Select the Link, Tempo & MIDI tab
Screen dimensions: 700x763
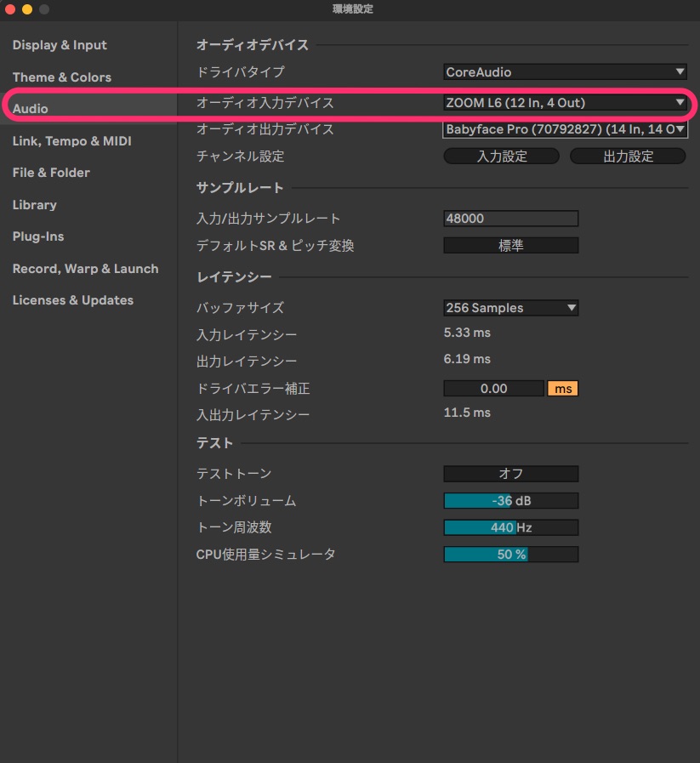(x=71, y=141)
